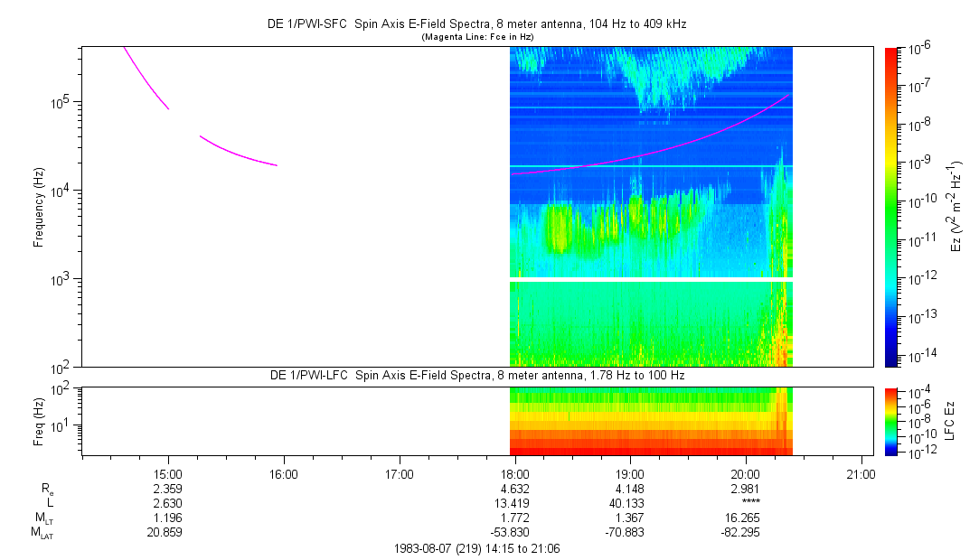Click the red band in the LFC spectrogram

pyautogui.click(x=651, y=446)
